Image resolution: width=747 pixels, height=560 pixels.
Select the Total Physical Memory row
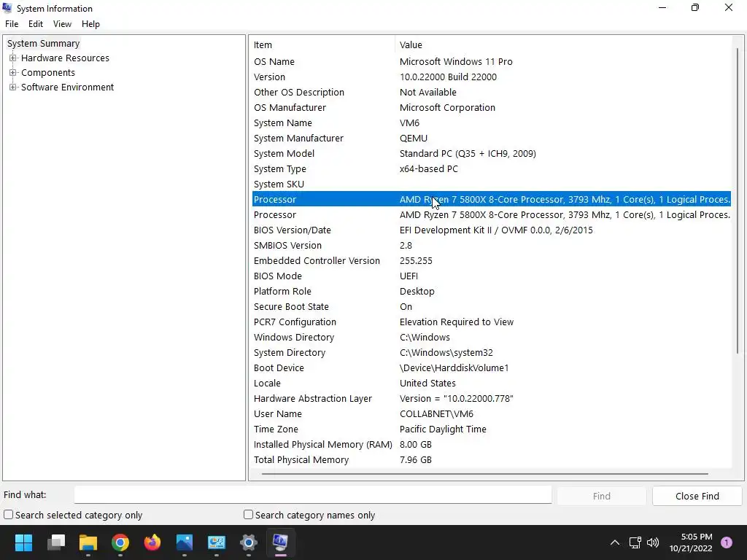click(x=492, y=459)
